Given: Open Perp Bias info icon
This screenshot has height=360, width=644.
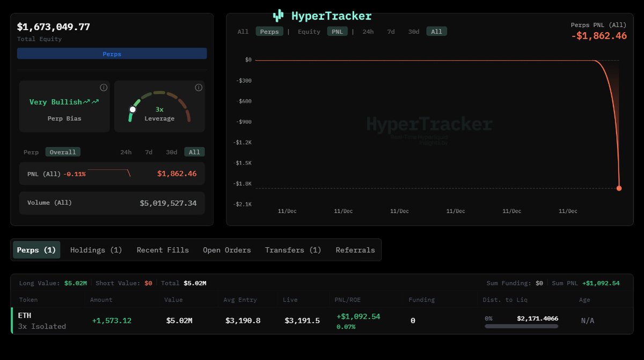Looking at the screenshot, I should (x=104, y=87).
